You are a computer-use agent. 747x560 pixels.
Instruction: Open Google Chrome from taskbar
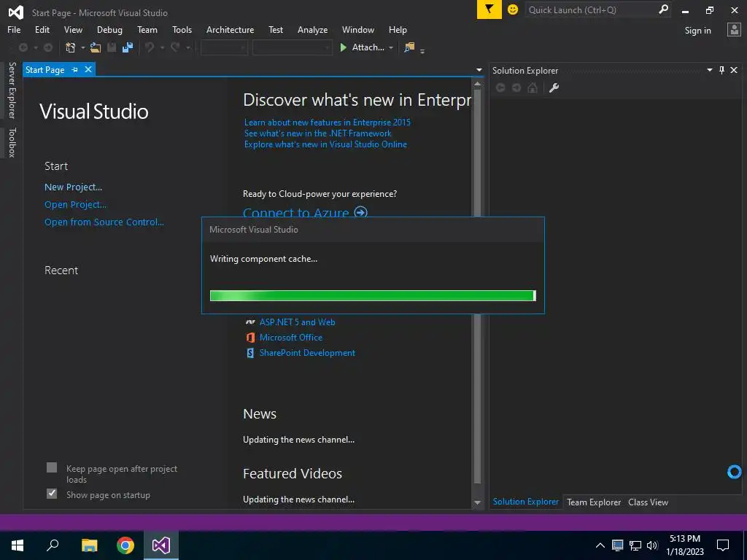pos(125,545)
